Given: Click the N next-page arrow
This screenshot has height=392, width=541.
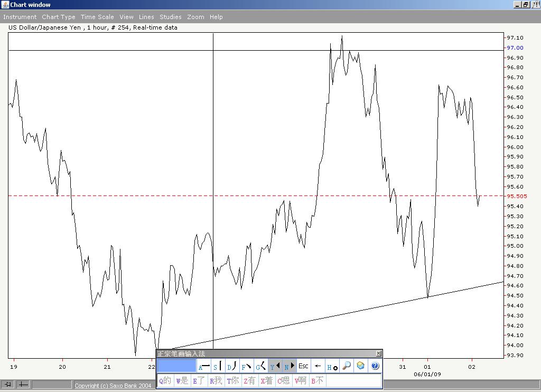Looking at the screenshot, I should 290,366.
